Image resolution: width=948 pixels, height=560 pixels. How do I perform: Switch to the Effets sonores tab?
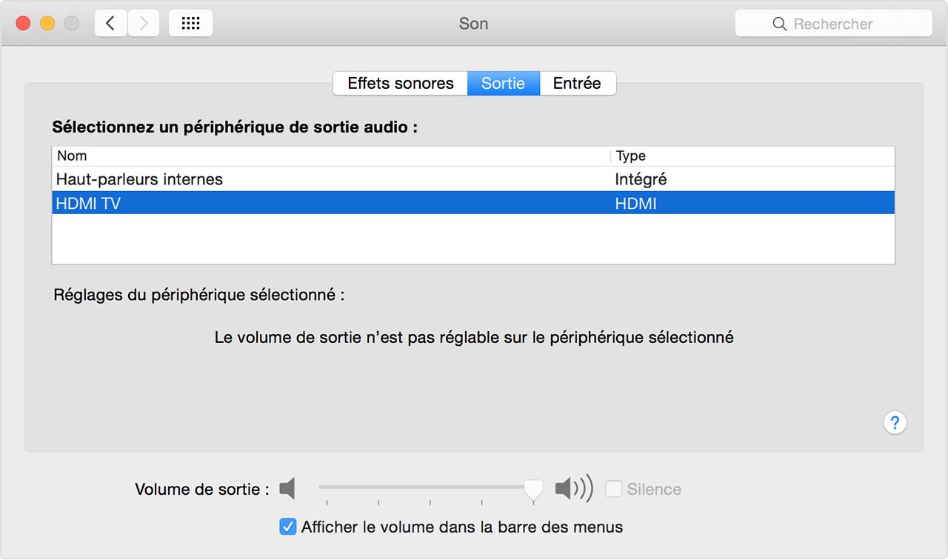click(x=400, y=84)
